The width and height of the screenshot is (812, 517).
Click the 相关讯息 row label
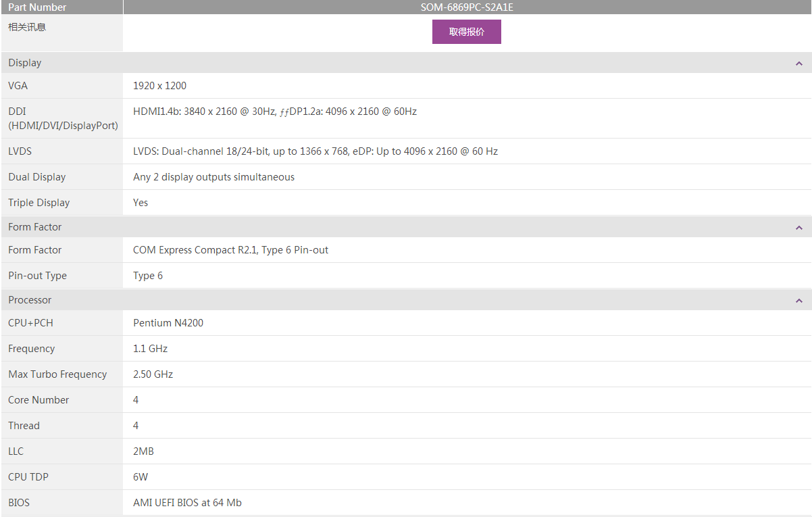27,27
